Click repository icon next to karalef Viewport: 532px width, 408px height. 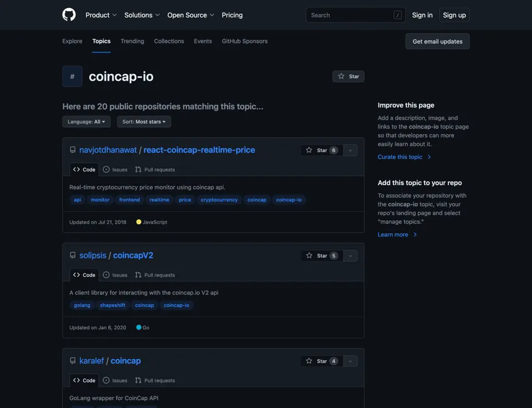73,361
